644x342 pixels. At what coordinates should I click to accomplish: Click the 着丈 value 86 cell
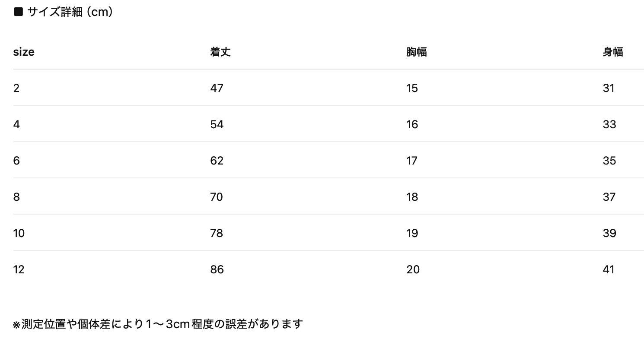[217, 269]
